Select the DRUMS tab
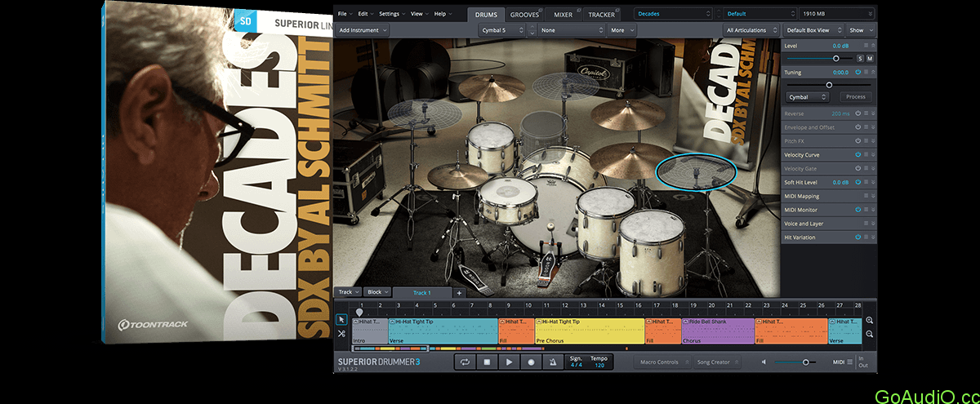 [x=486, y=15]
